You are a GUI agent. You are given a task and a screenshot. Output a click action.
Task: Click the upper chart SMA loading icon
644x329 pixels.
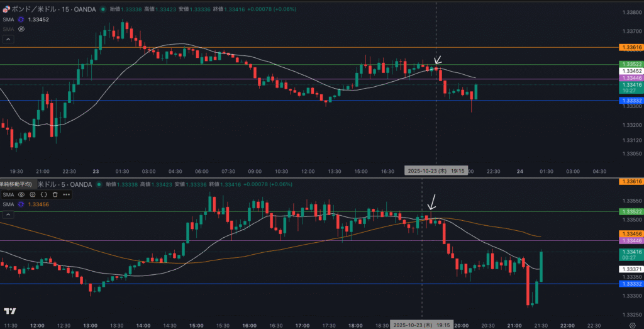point(21,20)
